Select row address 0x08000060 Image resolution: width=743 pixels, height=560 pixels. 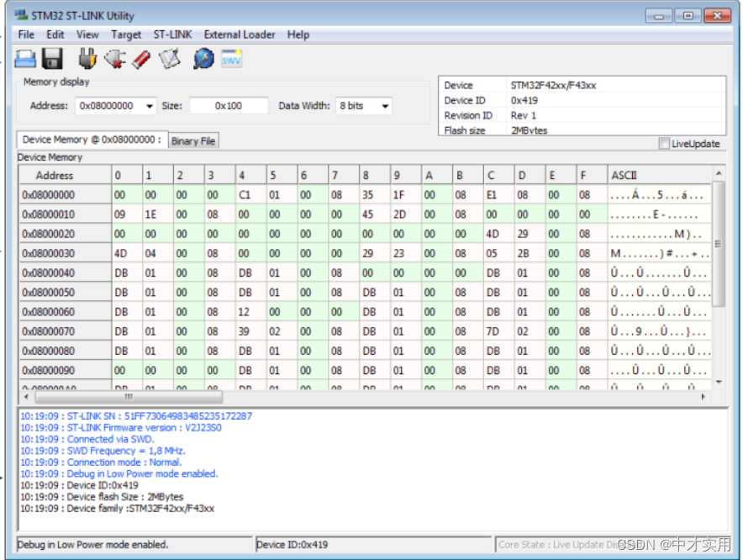[x=65, y=312]
